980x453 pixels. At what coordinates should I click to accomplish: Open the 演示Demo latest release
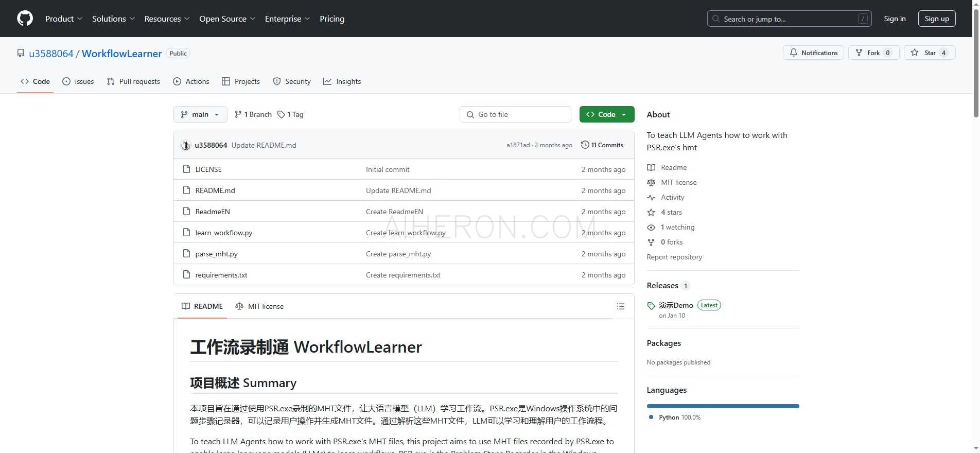tap(676, 305)
